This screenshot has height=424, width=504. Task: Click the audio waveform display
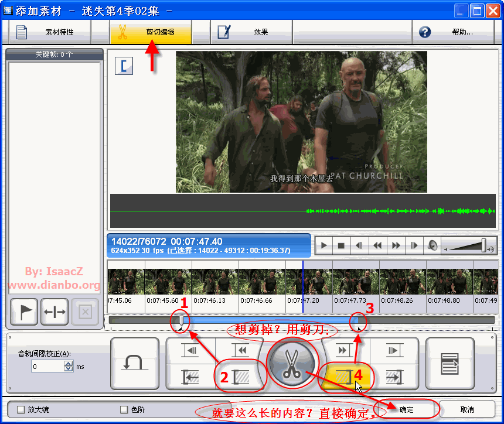tap(303, 211)
